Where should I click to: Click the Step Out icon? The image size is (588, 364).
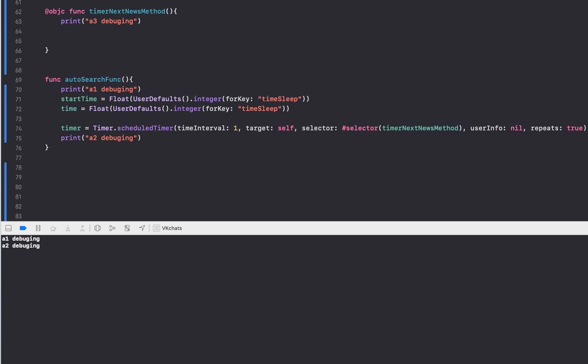click(83, 228)
